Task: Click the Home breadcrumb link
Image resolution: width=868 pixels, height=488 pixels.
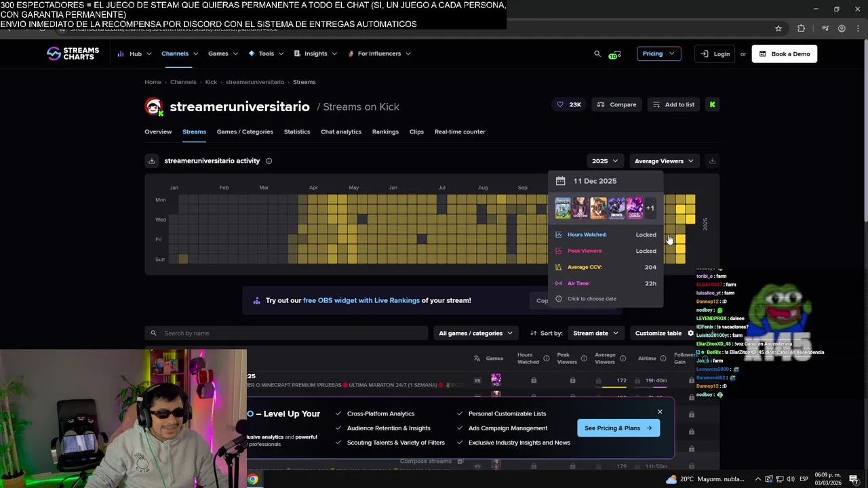Action: [x=153, y=82]
